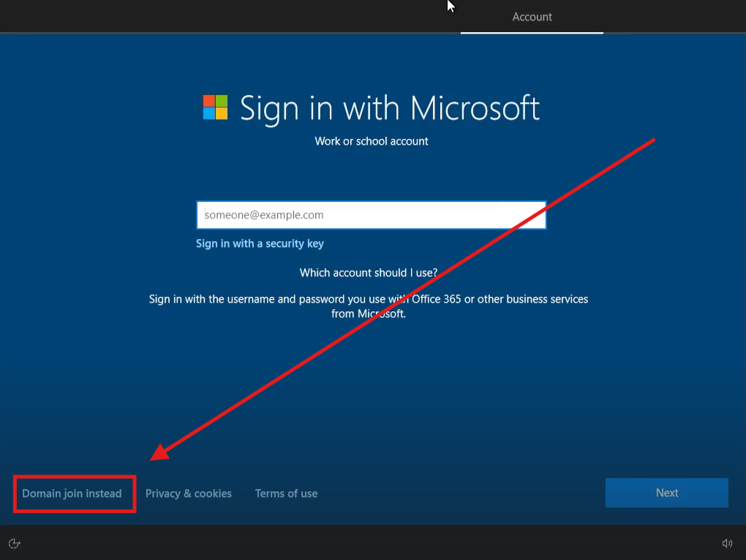Select the Account tab
746x560 pixels.
click(x=532, y=17)
